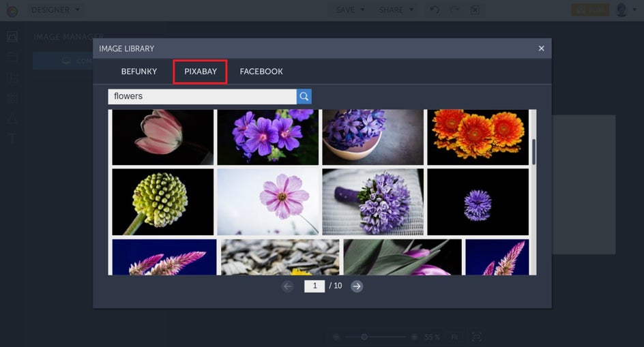The height and width of the screenshot is (347, 644).
Task: Select the pink tulip thumbnail
Action: tap(162, 137)
